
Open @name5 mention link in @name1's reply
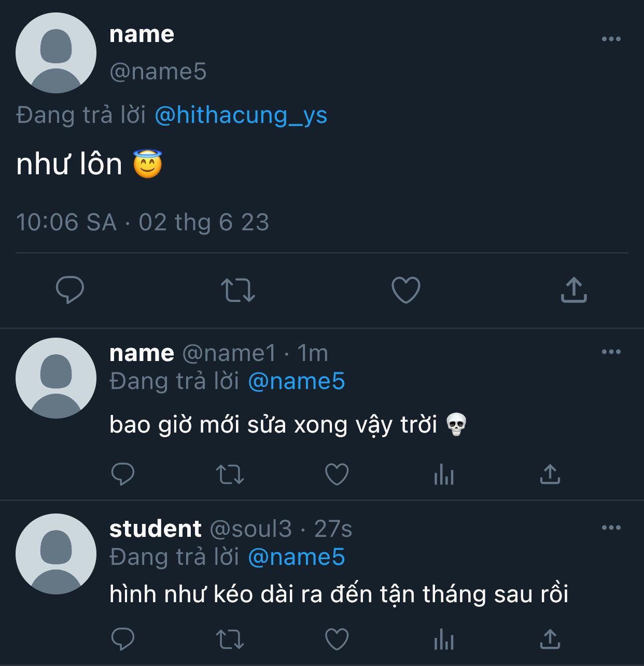(297, 381)
